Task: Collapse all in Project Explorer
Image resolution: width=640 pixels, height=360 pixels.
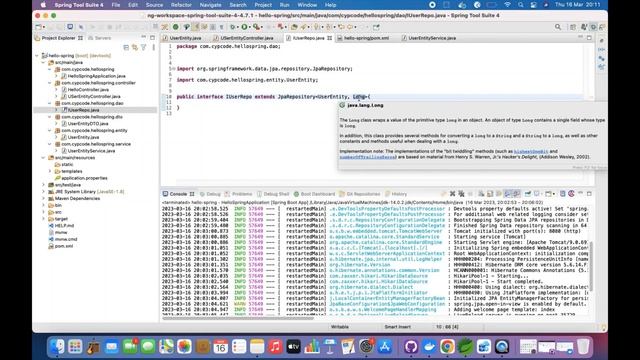Action: 126,48
